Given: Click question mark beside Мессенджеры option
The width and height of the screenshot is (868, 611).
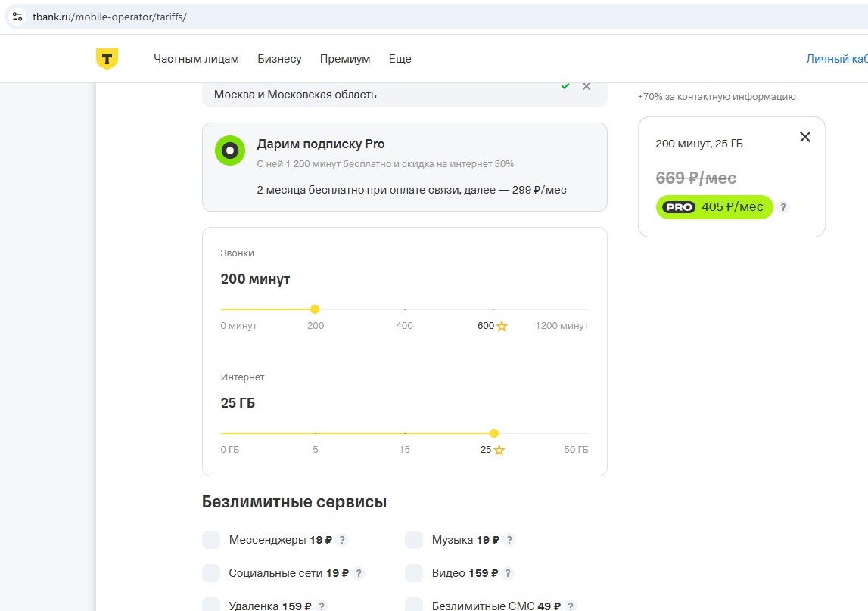Looking at the screenshot, I should [x=342, y=540].
